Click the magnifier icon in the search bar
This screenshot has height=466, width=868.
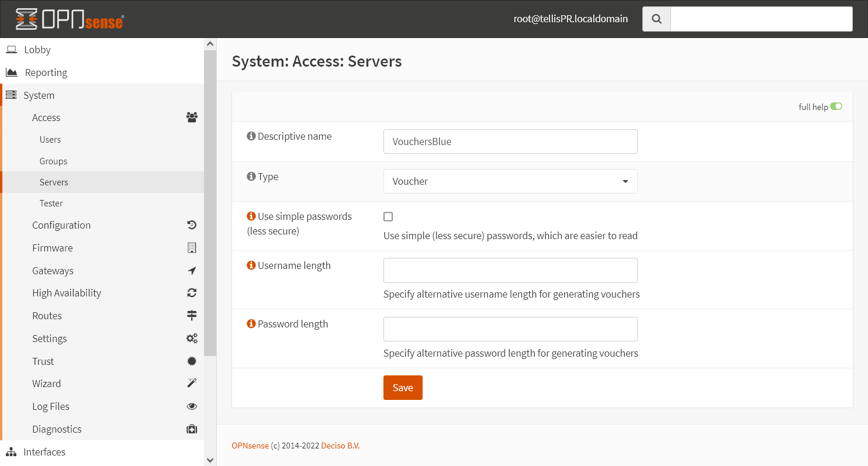tap(656, 19)
